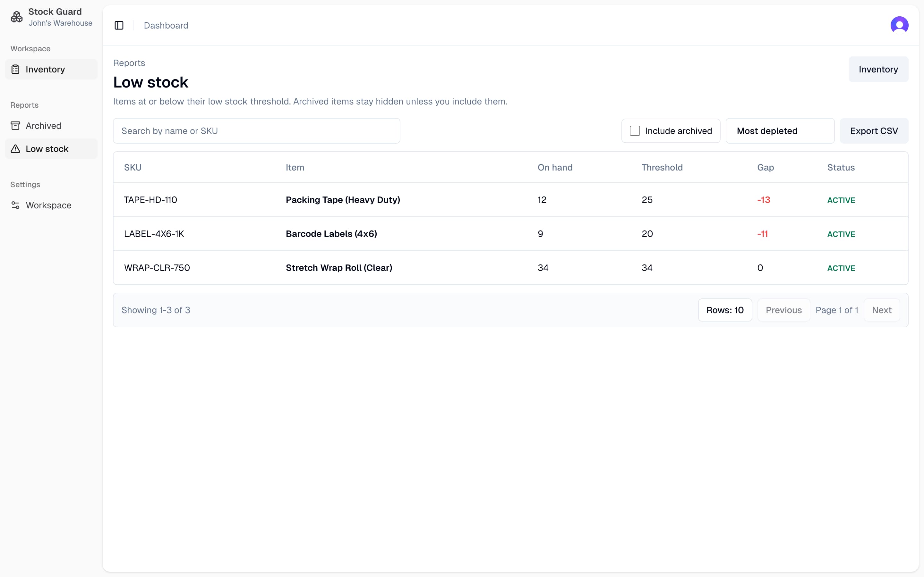
Task: Click the Previous page button
Action: pos(783,310)
